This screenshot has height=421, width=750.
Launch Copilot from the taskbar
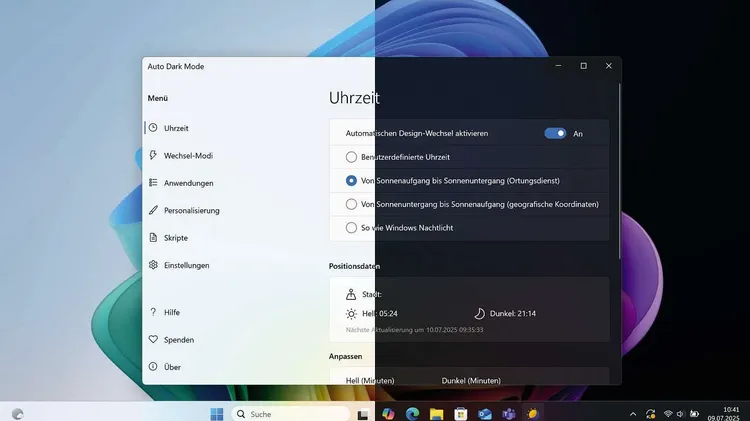[x=388, y=414]
